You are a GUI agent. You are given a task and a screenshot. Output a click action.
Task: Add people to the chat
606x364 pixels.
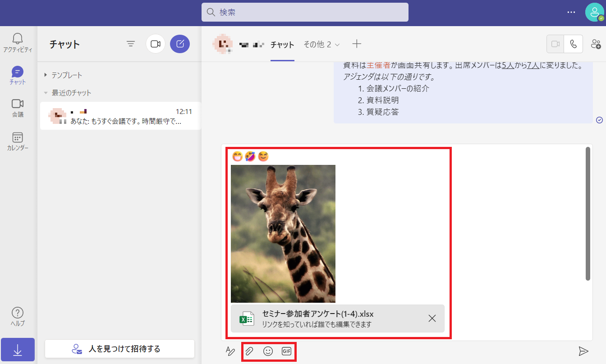[x=596, y=44]
